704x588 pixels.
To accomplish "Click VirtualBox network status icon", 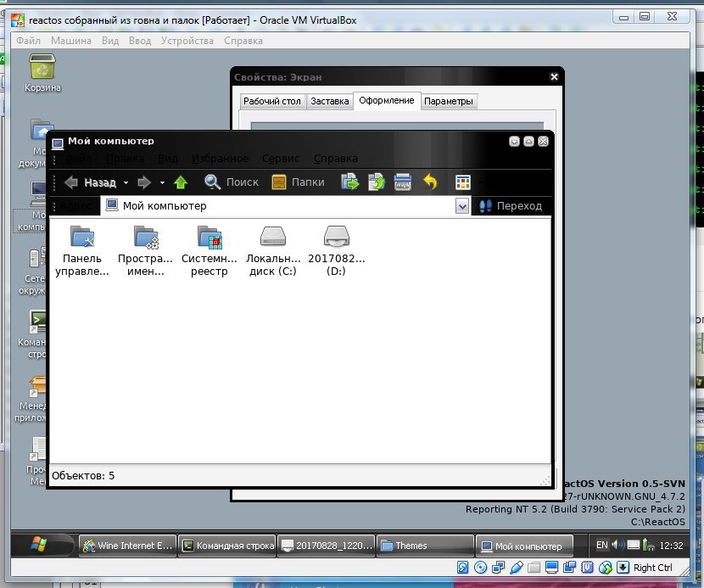I will coord(499,568).
